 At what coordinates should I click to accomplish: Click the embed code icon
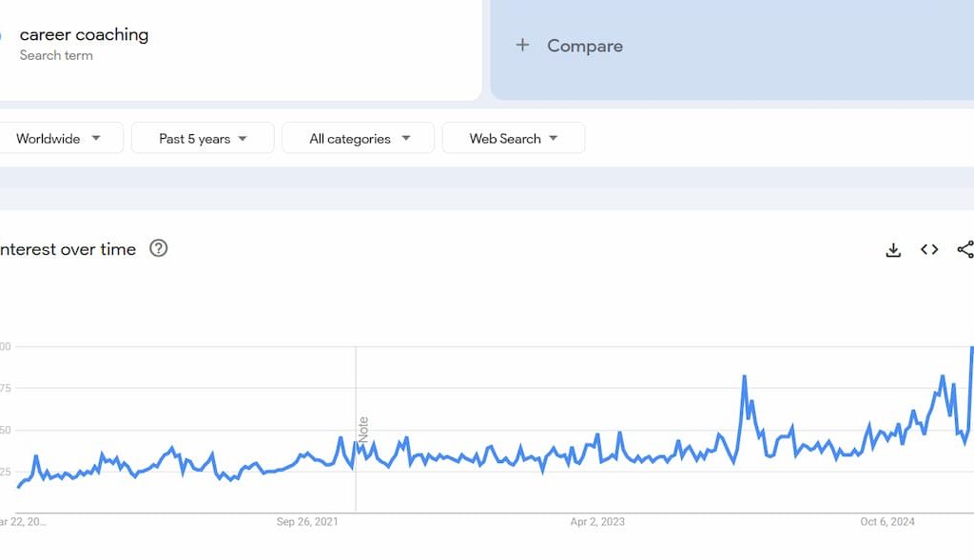(x=929, y=250)
